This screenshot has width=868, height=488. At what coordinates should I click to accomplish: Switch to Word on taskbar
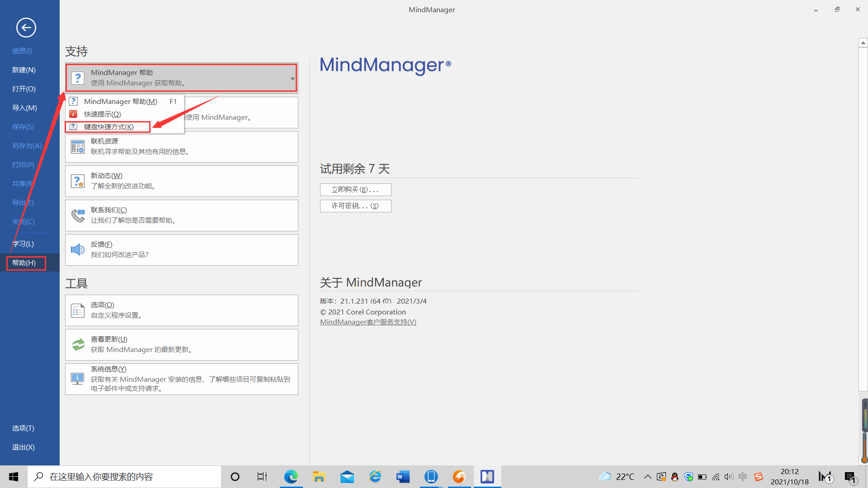[x=403, y=477]
